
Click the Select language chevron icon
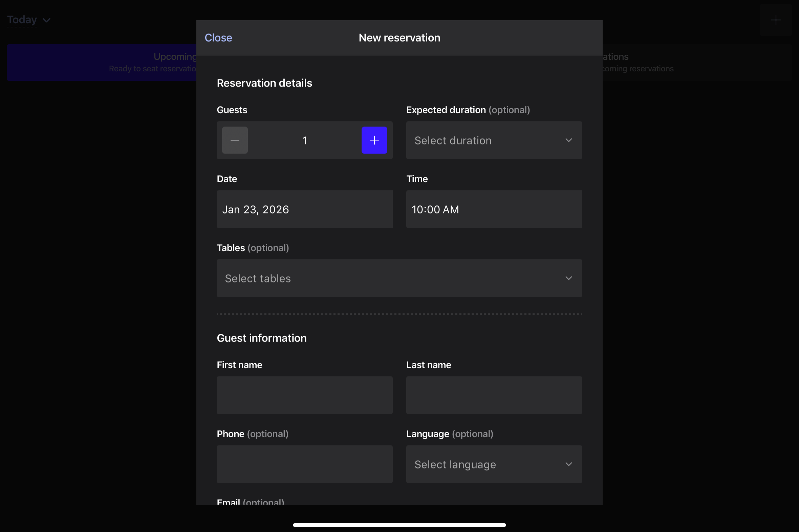click(x=569, y=464)
